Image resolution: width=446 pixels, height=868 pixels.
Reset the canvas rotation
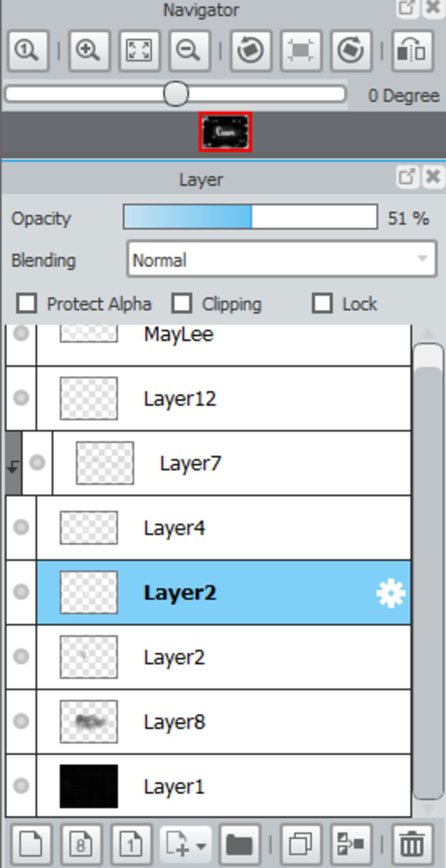[301, 51]
